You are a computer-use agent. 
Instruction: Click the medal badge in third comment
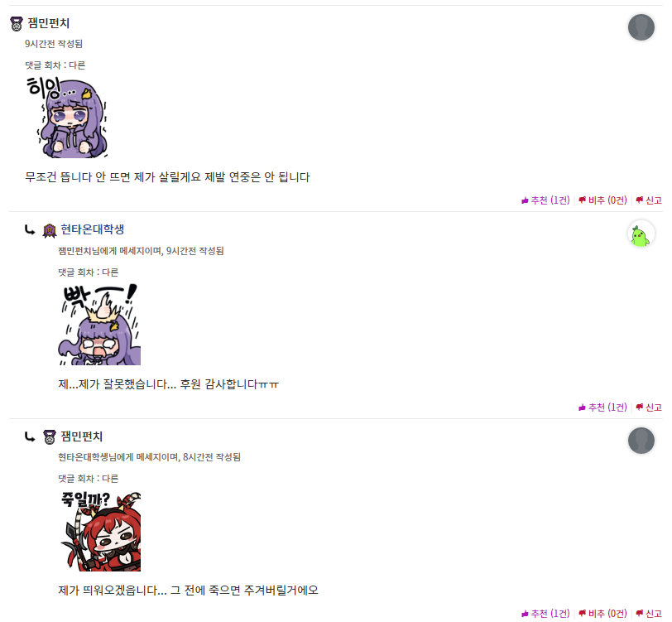(x=50, y=437)
